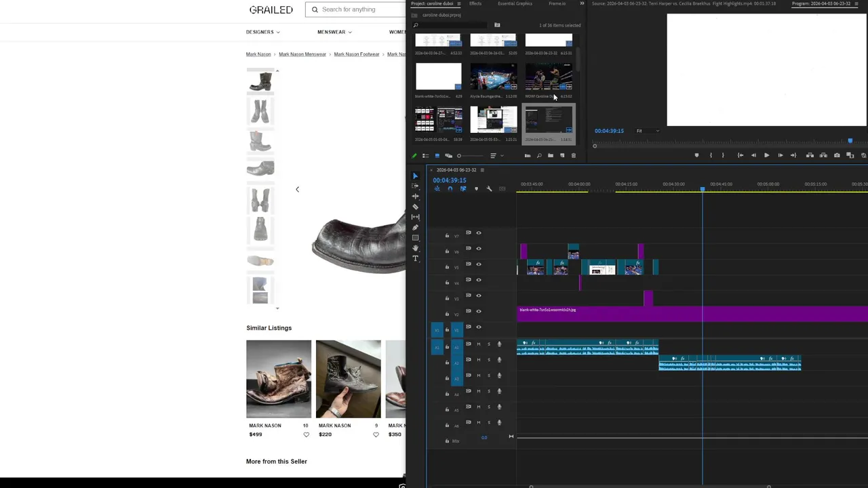Switch Project panel to freeform view
This screenshot has width=868, height=488.
pyautogui.click(x=448, y=156)
